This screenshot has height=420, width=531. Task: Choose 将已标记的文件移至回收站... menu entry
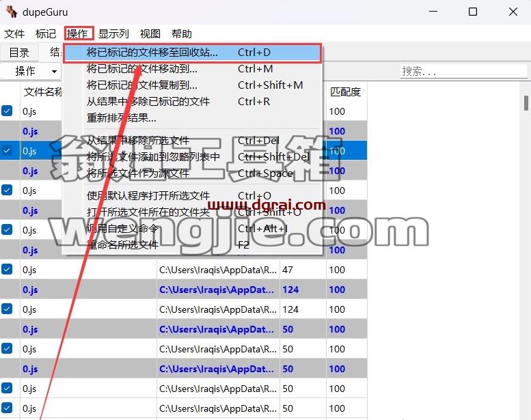(x=192, y=53)
